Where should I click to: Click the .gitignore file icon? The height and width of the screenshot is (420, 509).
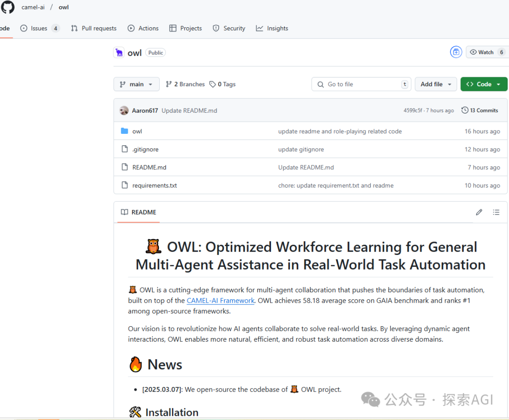coord(124,149)
